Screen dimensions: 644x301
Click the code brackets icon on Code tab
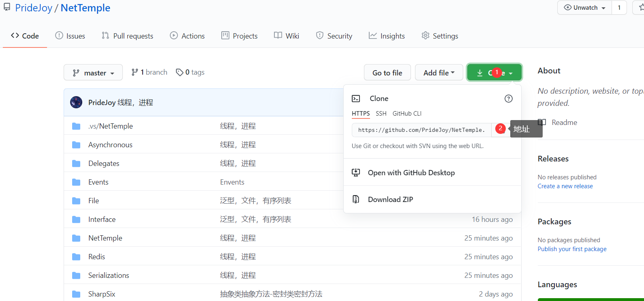point(15,35)
